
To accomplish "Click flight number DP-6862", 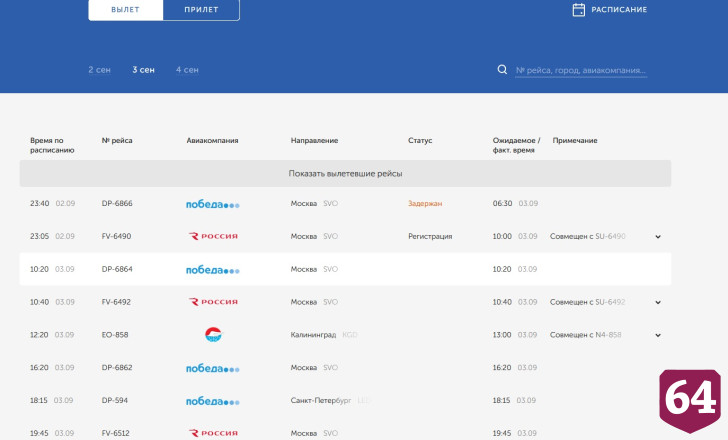I will [x=117, y=368].
